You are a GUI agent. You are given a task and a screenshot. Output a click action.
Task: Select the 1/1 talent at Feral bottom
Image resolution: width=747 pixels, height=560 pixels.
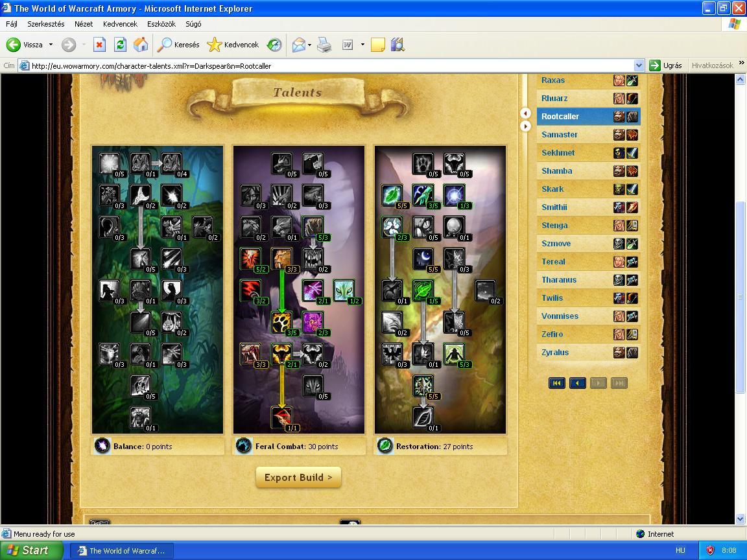(x=281, y=417)
